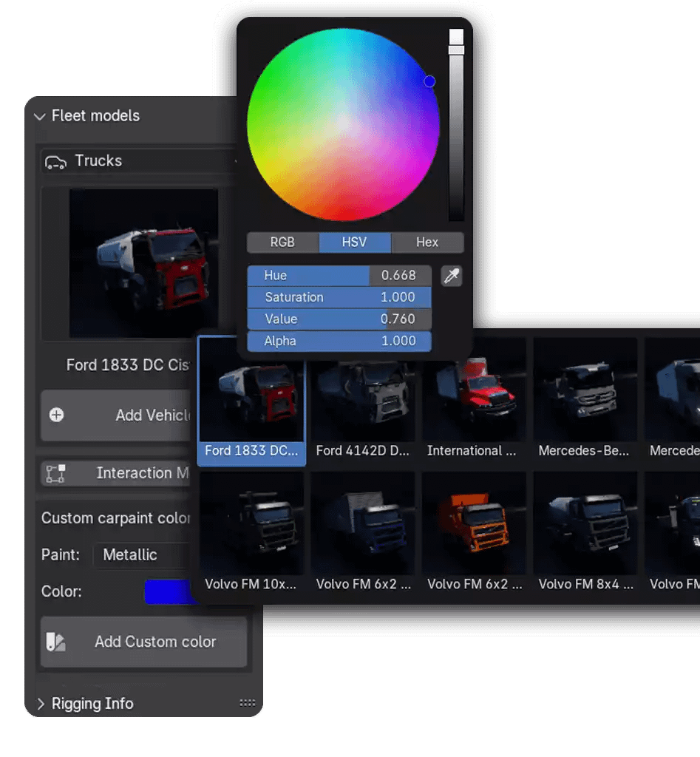700x757 pixels.
Task: Click the Saturation slider field
Action: 339,297
